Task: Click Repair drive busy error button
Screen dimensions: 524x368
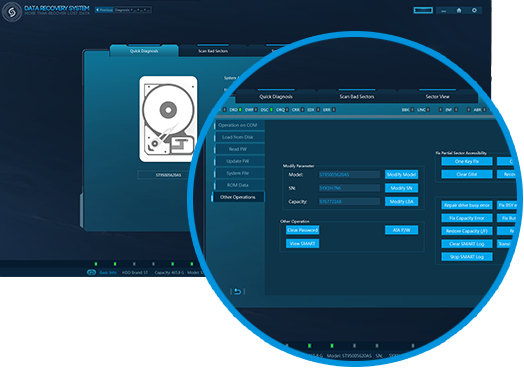Action: tap(467, 205)
